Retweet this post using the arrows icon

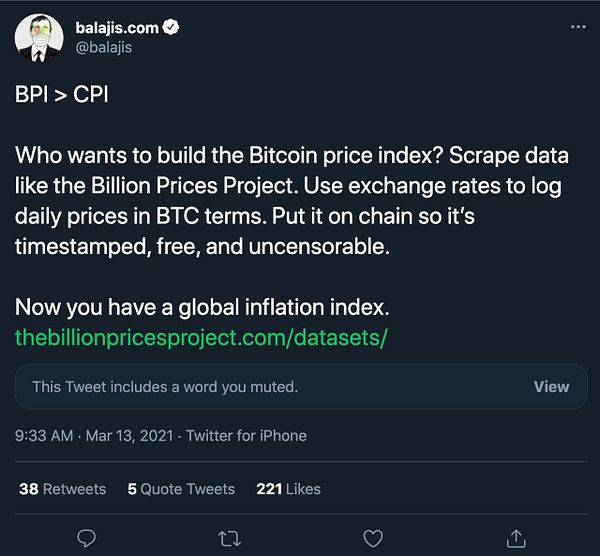tap(229, 537)
